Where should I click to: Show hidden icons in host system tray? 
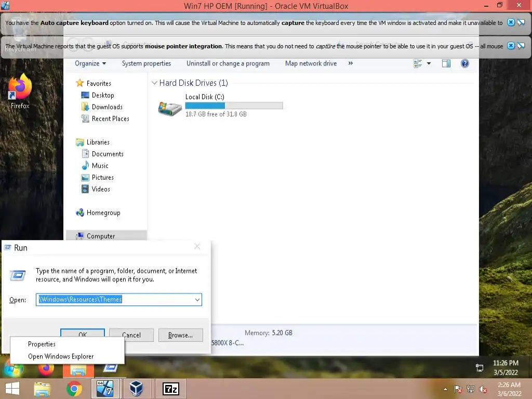[x=445, y=389]
